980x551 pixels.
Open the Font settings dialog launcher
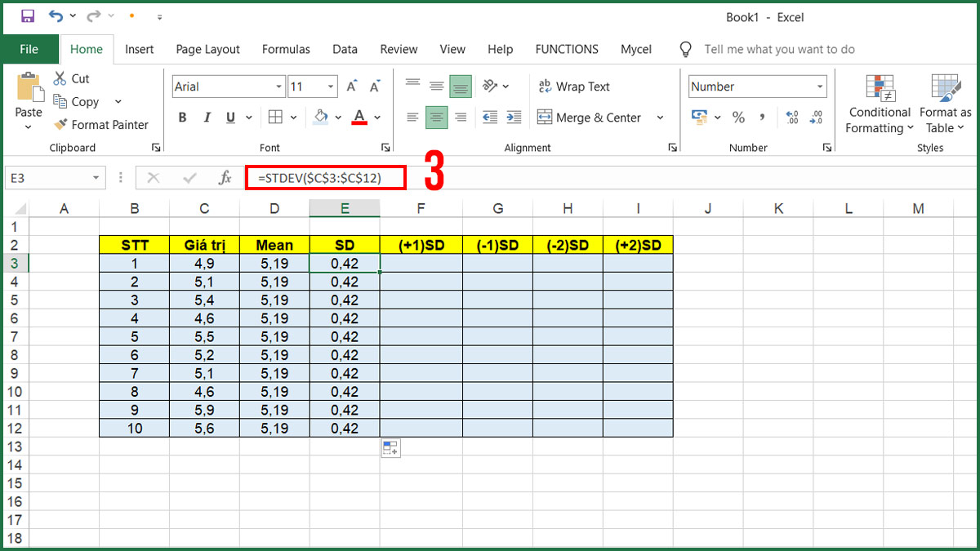pyautogui.click(x=385, y=147)
